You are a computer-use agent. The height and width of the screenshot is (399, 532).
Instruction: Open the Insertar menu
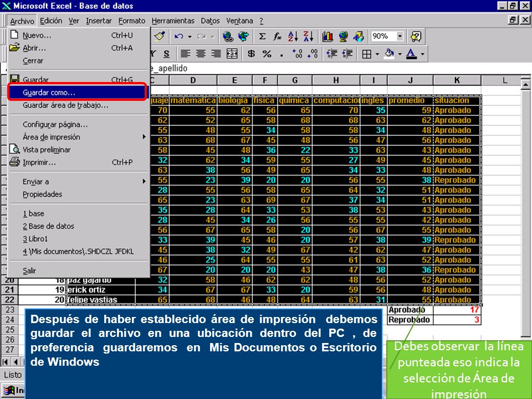[x=99, y=21]
